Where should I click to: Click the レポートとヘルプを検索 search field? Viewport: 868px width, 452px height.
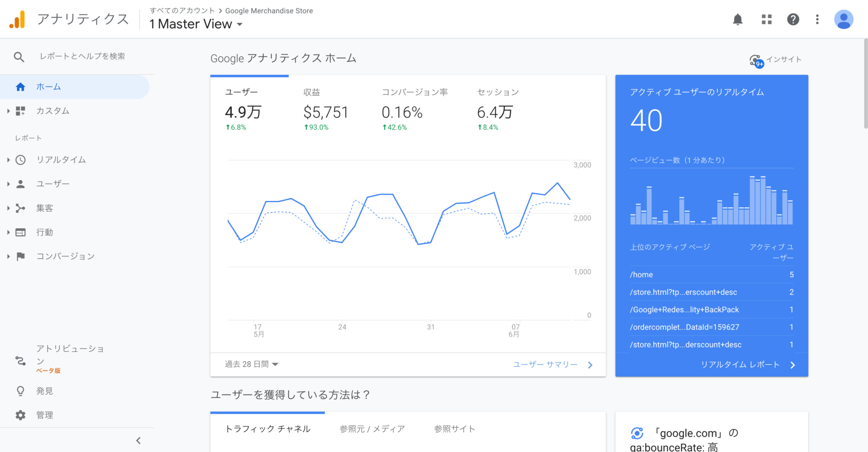82,57
